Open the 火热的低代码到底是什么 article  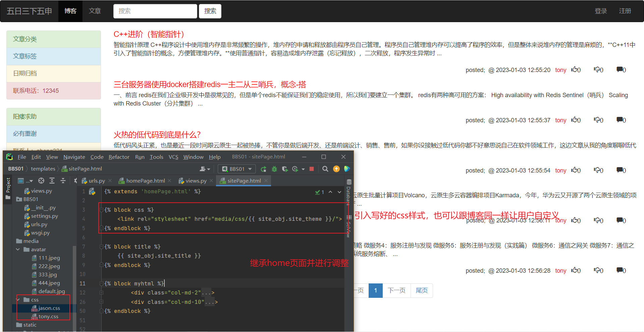[x=157, y=135]
